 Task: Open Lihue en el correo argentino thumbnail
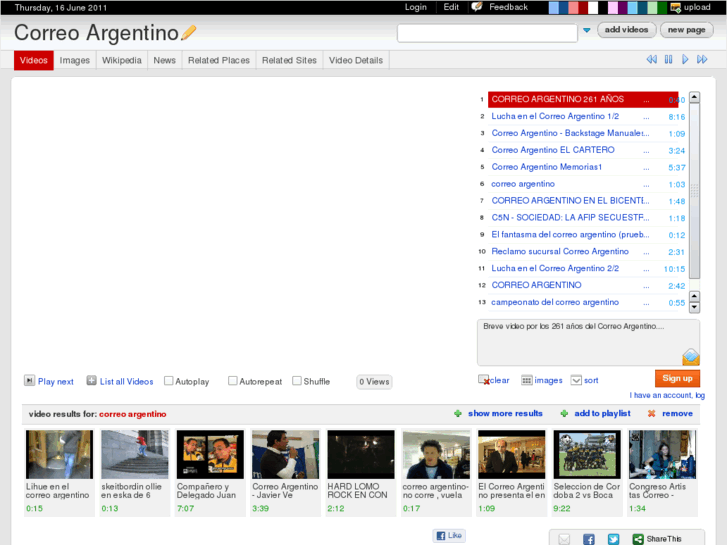click(x=59, y=454)
